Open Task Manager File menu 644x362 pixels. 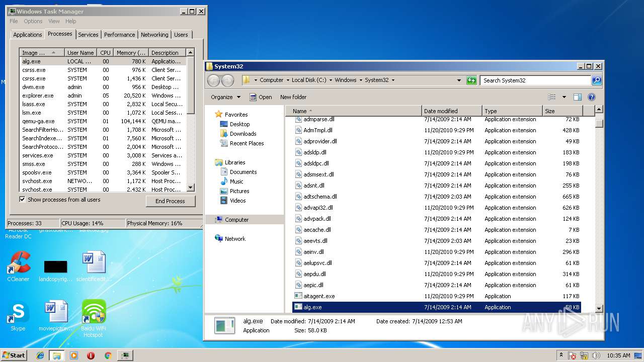(14, 21)
